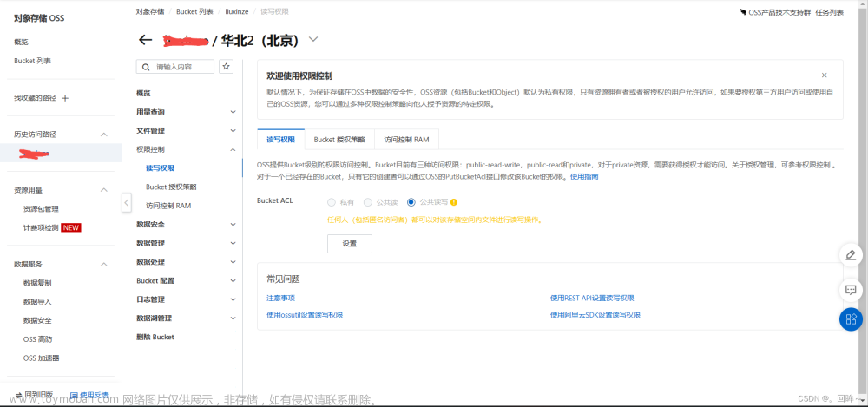Click liuxinze in the breadcrumb
The height and width of the screenshot is (407, 868).
tap(236, 11)
